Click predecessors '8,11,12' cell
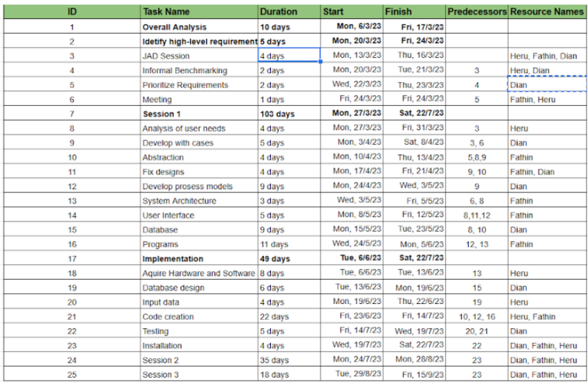588x382 pixels. coord(477,215)
